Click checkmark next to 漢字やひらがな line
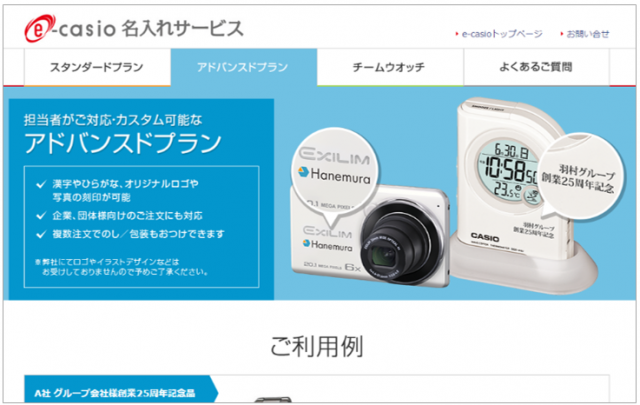The image size is (640, 405). click(41, 185)
